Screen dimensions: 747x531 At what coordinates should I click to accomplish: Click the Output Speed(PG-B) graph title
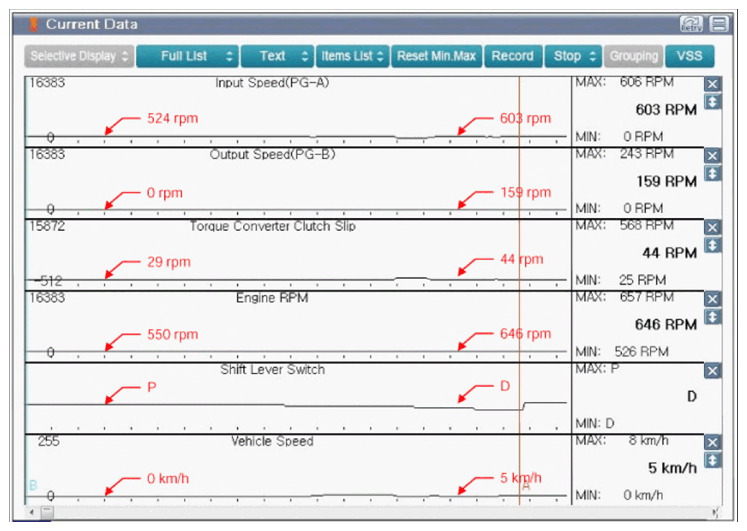(273, 154)
